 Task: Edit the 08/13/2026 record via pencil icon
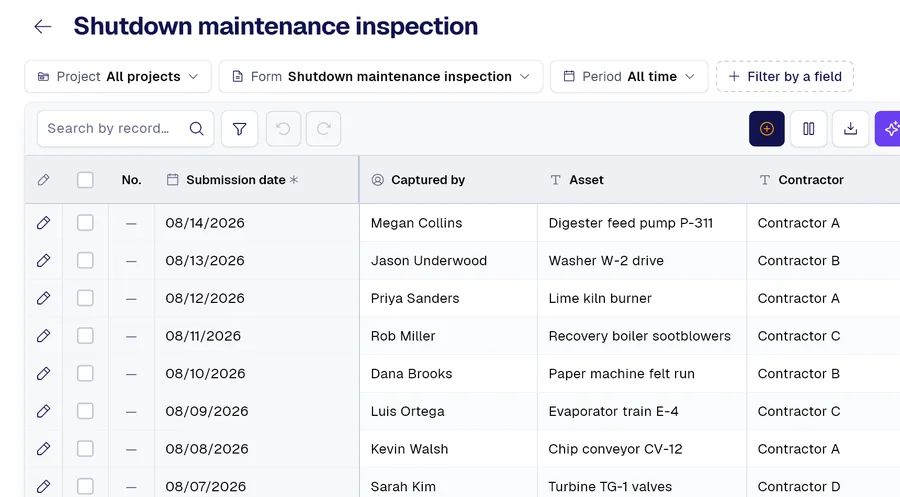tap(43, 261)
